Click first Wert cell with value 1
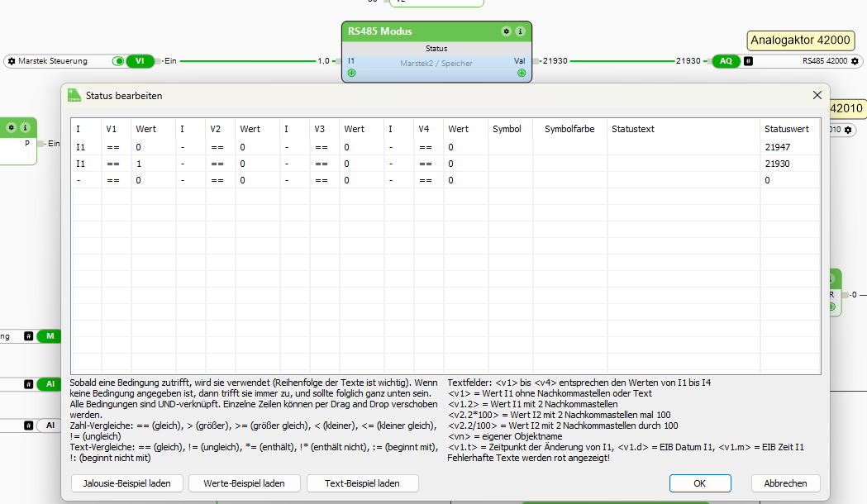867x504 pixels. pos(153,164)
